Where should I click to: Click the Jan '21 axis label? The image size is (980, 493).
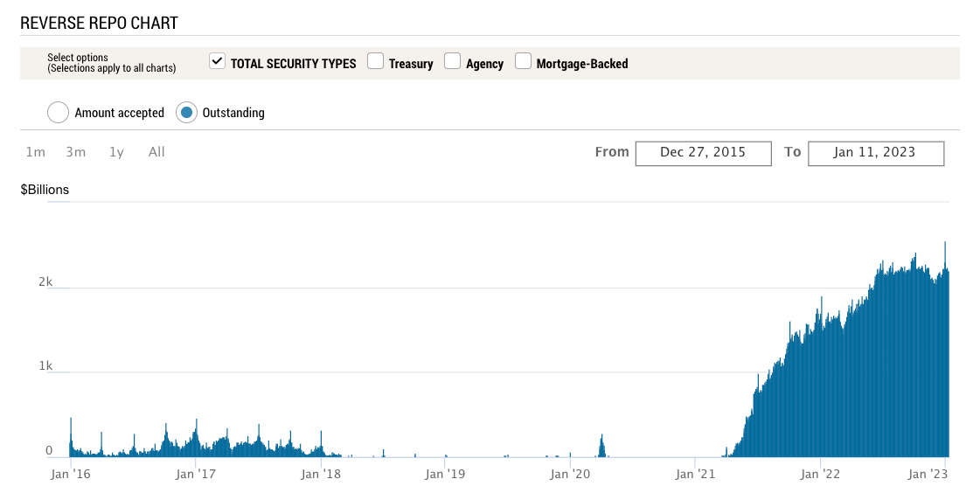point(695,475)
